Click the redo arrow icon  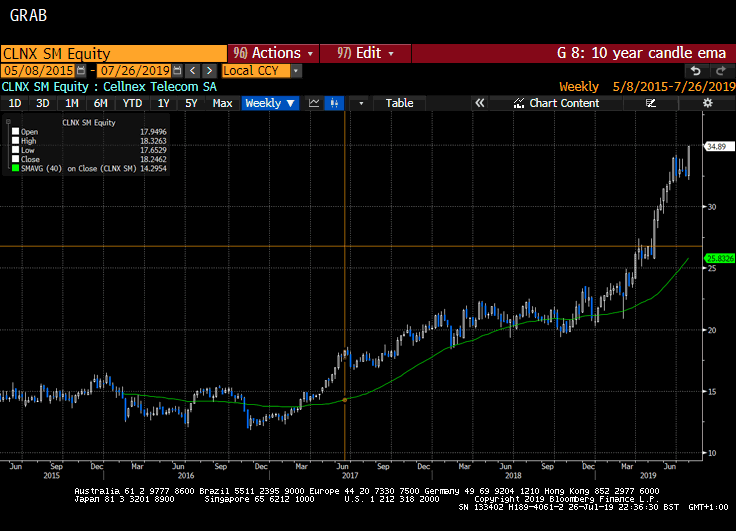click(720, 71)
